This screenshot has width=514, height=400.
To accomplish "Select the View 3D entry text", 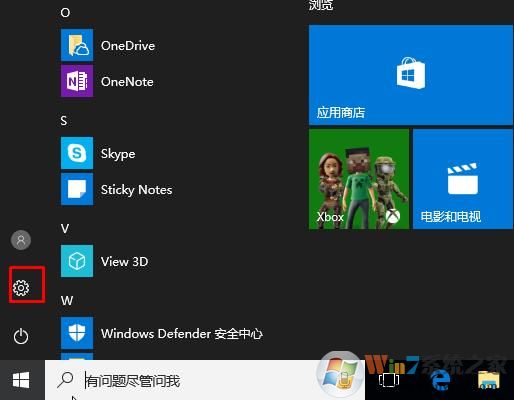I will coord(125,262).
